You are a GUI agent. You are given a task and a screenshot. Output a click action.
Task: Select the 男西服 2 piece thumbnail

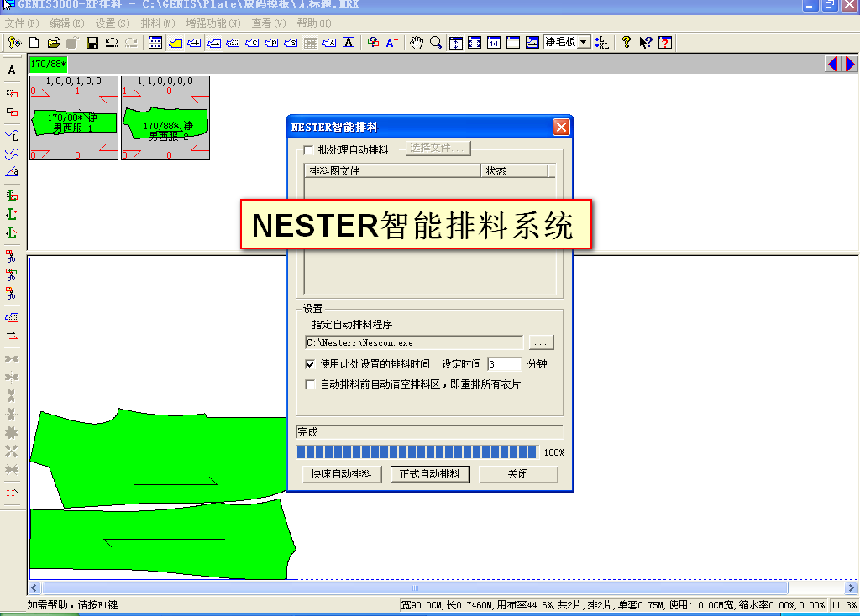165,117
